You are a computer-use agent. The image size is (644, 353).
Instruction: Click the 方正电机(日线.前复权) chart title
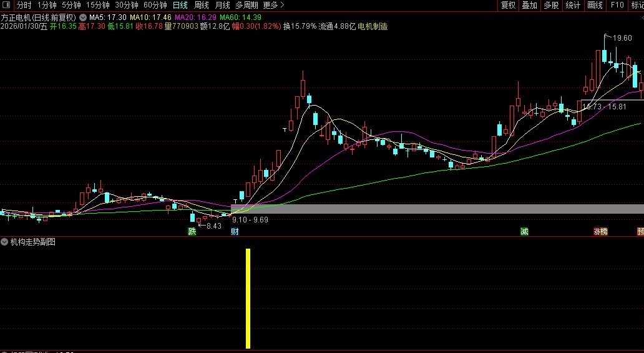[x=39, y=17]
